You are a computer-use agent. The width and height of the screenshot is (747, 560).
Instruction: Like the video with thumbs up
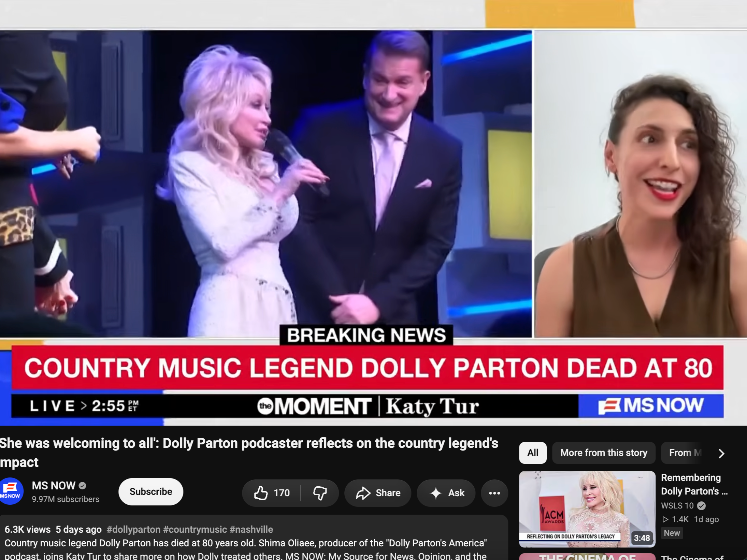pos(272,493)
